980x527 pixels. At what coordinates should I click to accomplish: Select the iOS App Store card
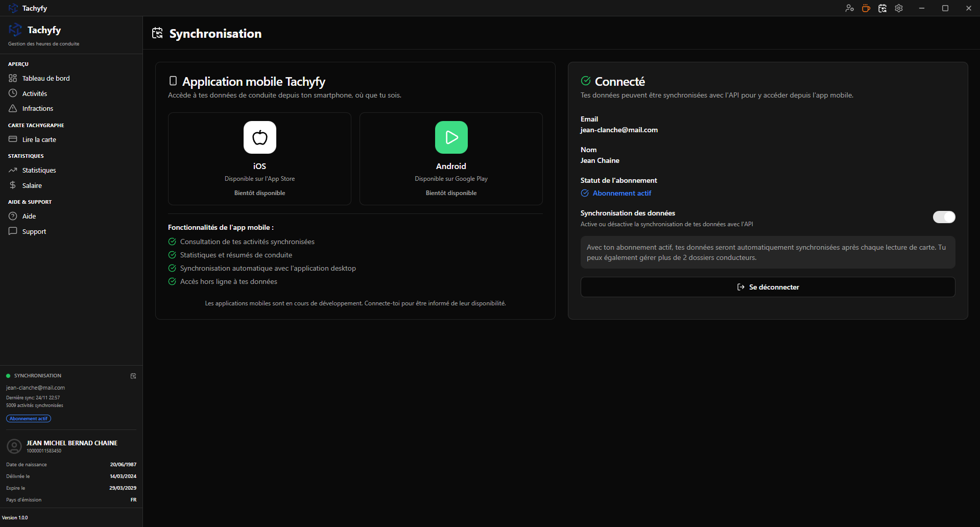tap(259, 158)
